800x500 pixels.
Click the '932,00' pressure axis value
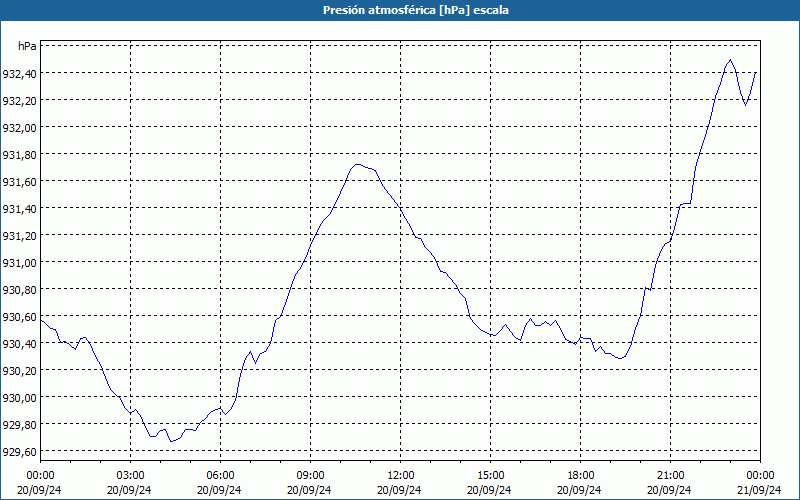19,128
